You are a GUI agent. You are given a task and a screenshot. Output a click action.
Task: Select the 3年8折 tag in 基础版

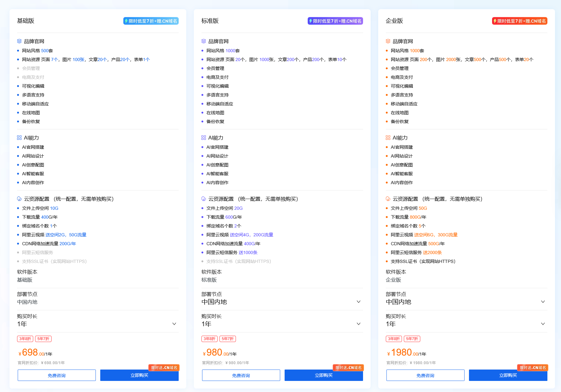(x=25, y=339)
